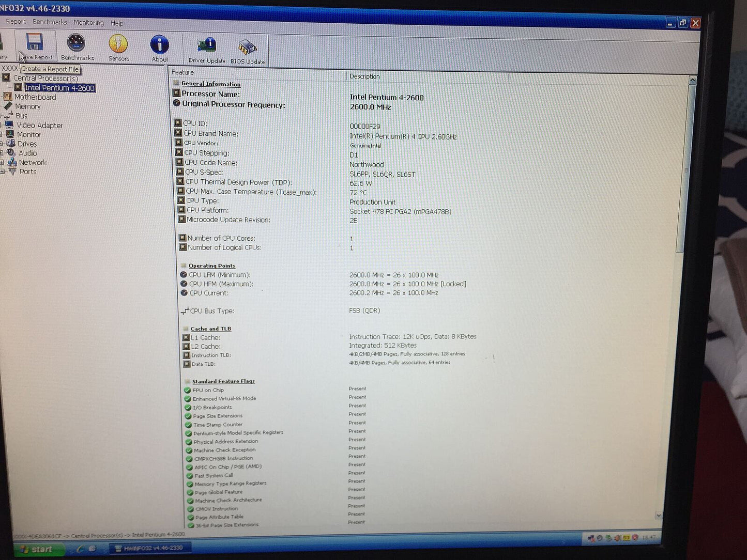The image size is (747, 560).
Task: Expand the Drives tree node
Action: [2, 144]
